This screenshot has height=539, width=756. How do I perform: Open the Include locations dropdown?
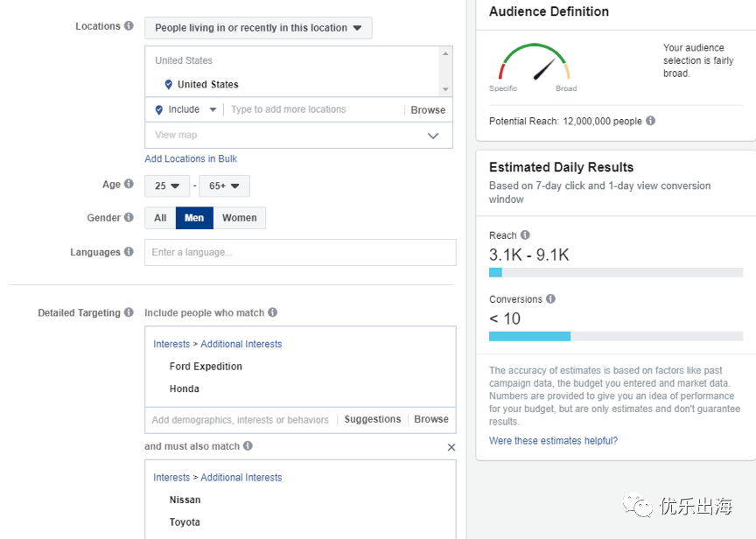(185, 109)
